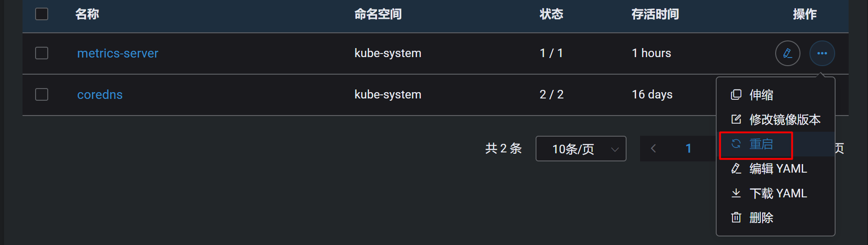Open the 10条/页 page size dropdown
This screenshot has width=868, height=245.
coord(581,149)
